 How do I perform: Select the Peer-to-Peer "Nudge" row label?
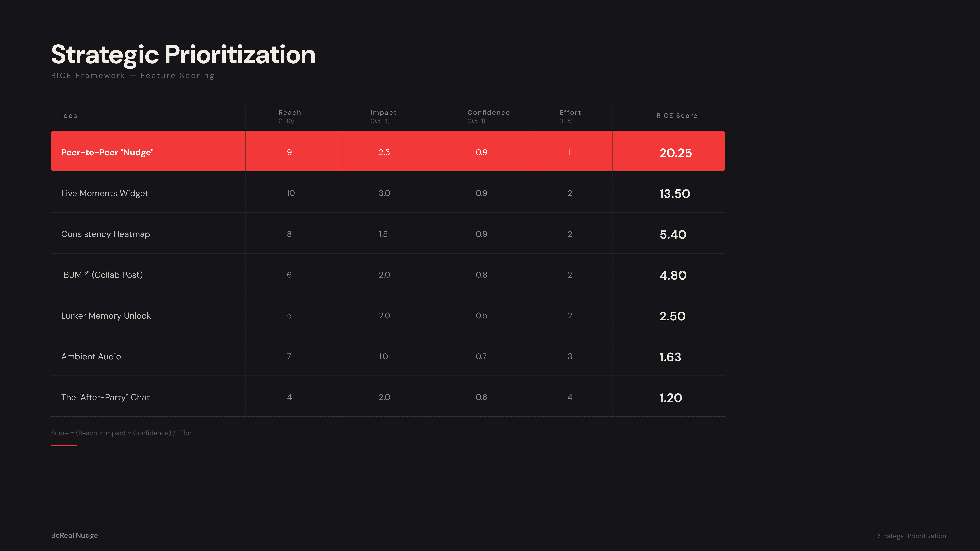(x=107, y=153)
